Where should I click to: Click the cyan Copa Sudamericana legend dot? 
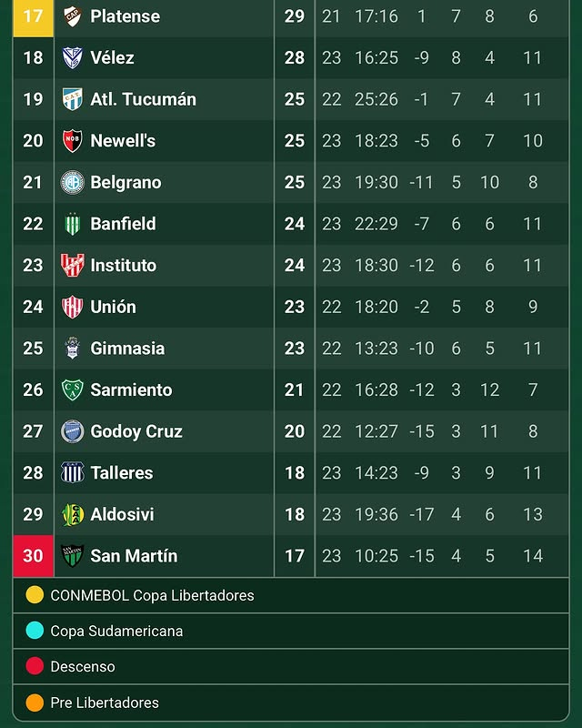[35, 631]
